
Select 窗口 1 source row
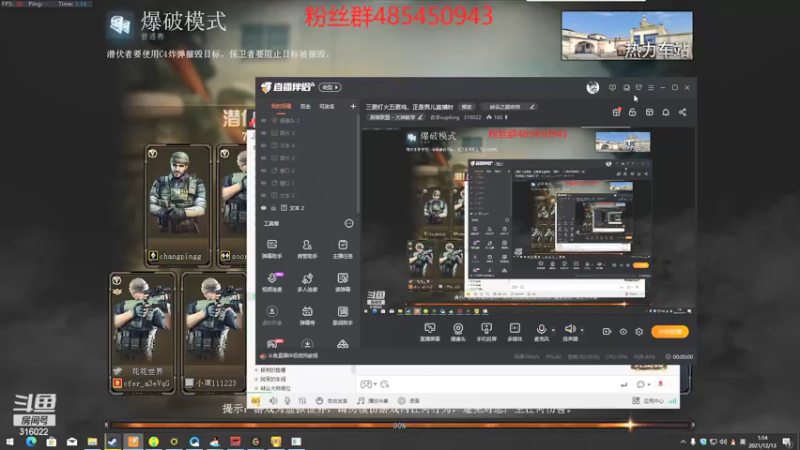click(x=308, y=183)
